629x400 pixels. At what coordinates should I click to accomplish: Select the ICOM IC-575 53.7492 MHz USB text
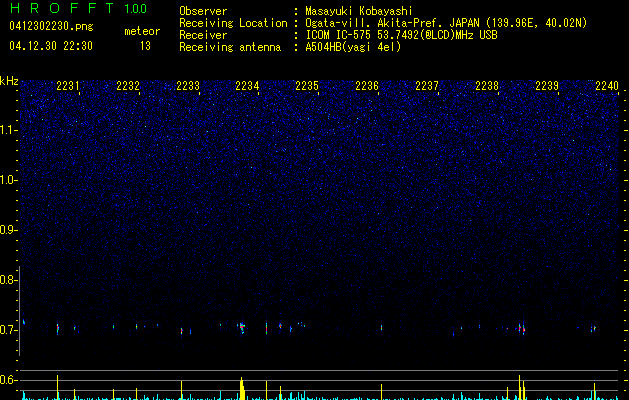401,35
